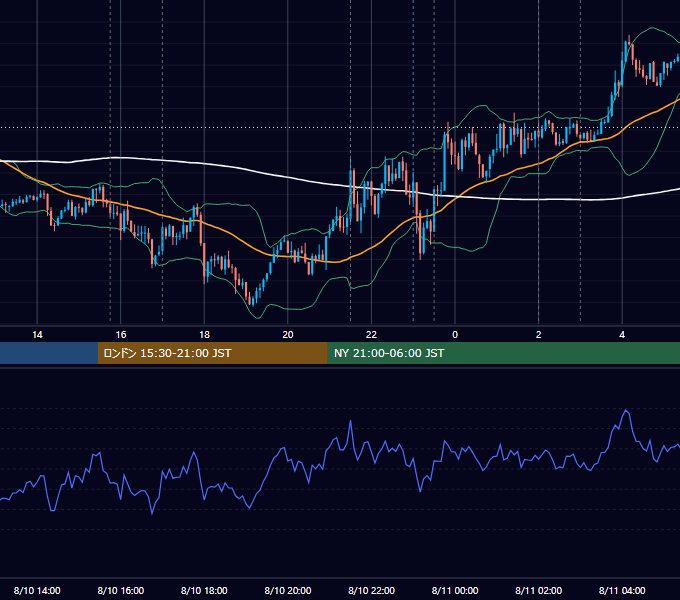Click the 16 hour label on price chart axis
680x600 pixels.
pos(121,335)
